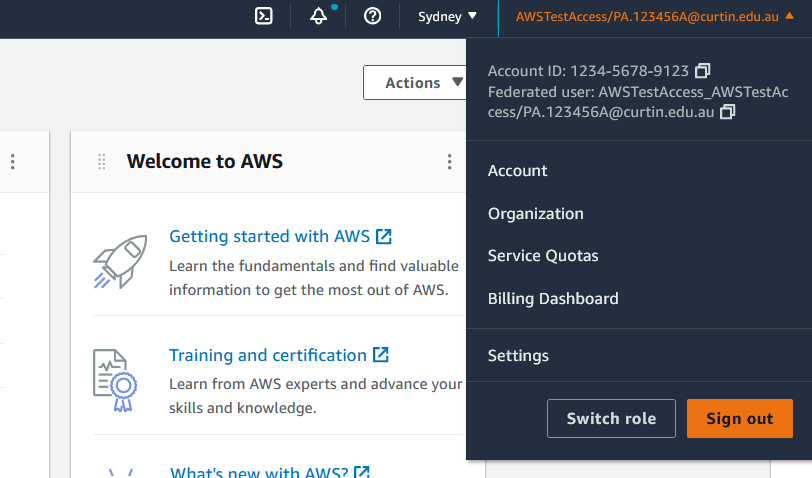Copy the Account ID

click(x=702, y=70)
